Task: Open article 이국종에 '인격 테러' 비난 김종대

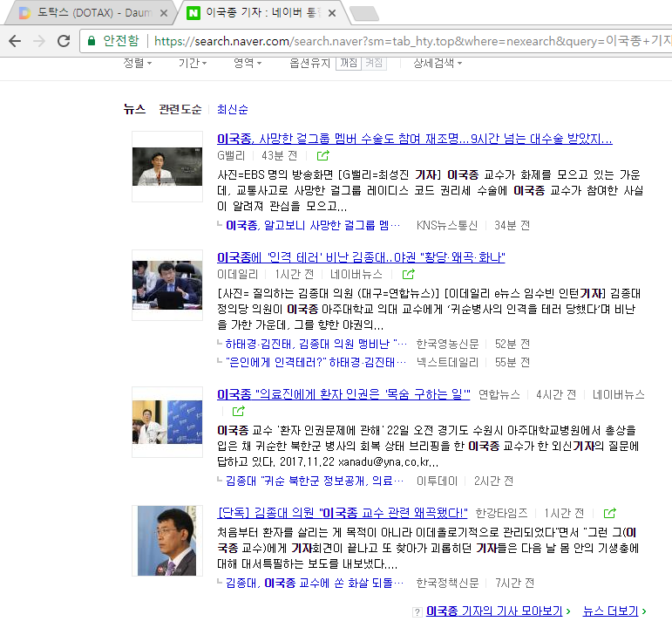Action: pyautogui.click(x=362, y=257)
